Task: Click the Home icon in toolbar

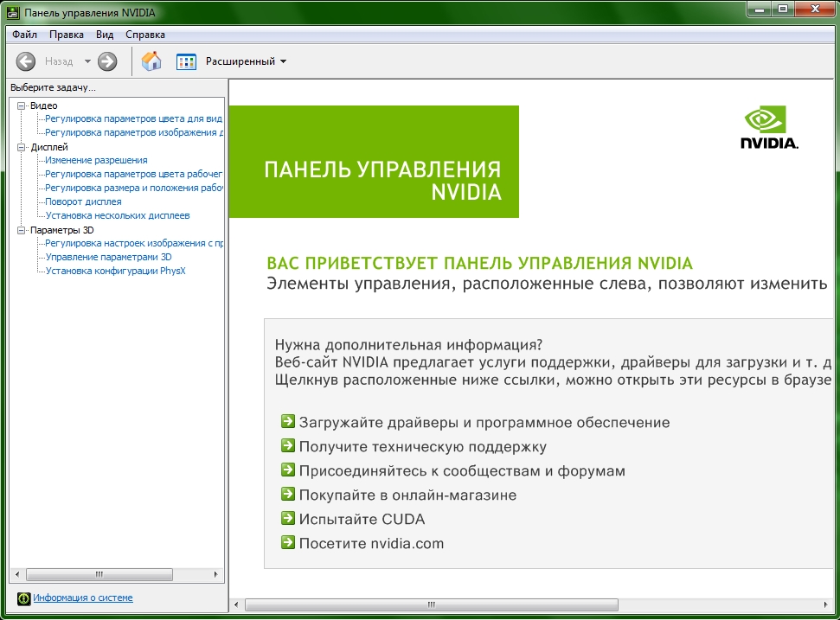Action: [x=151, y=61]
